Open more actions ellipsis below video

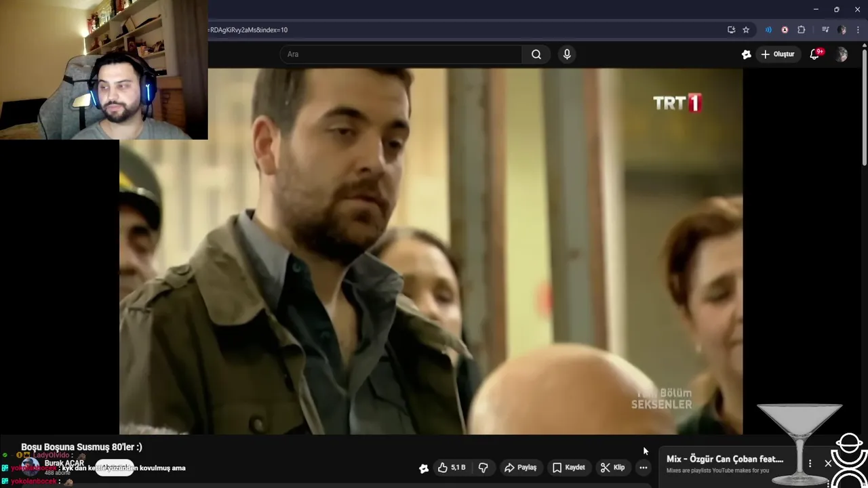point(644,468)
